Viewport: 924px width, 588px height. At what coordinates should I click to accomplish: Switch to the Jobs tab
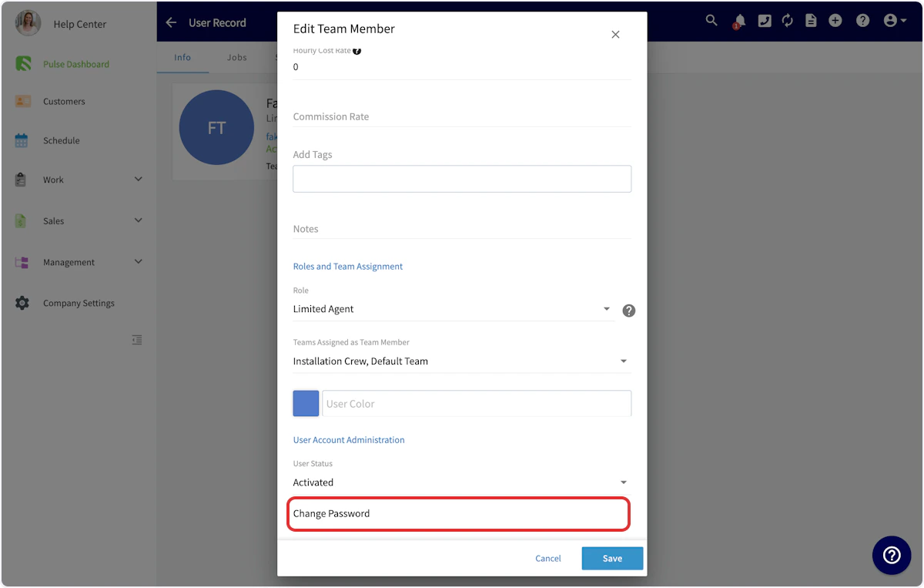tap(237, 57)
